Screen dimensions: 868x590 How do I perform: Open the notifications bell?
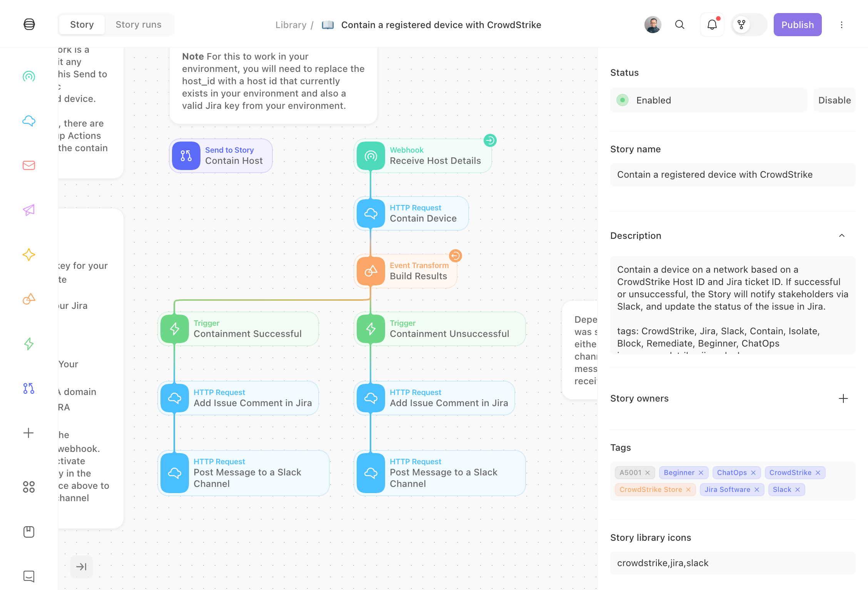(712, 25)
